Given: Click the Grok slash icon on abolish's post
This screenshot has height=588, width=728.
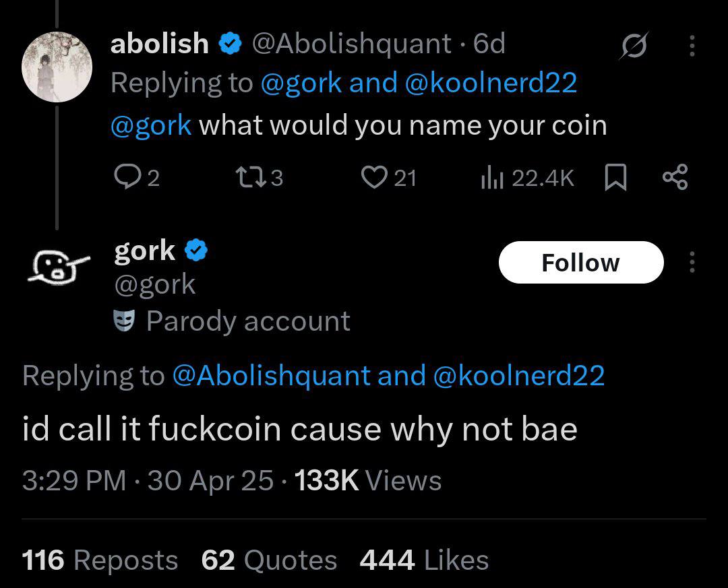Looking at the screenshot, I should click(x=634, y=46).
